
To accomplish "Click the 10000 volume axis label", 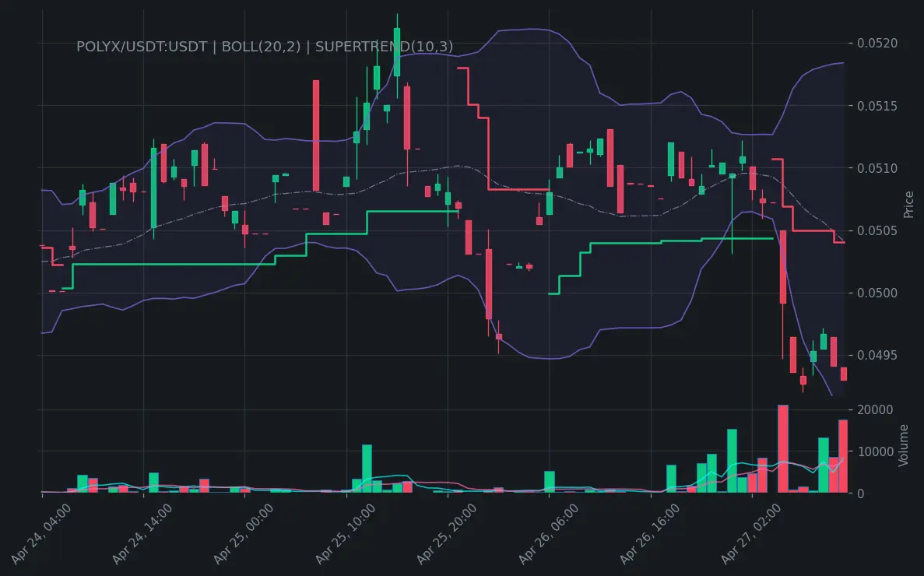I will tap(875, 451).
